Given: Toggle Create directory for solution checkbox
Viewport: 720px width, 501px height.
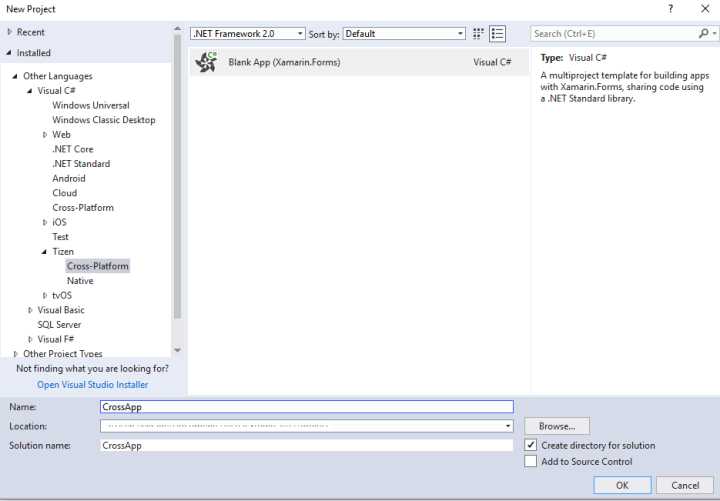Looking at the screenshot, I should pos(530,445).
